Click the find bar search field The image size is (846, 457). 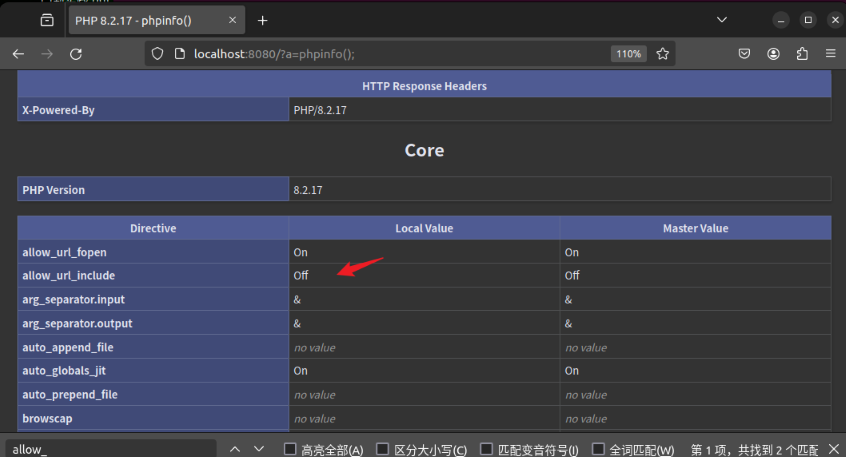click(x=110, y=449)
